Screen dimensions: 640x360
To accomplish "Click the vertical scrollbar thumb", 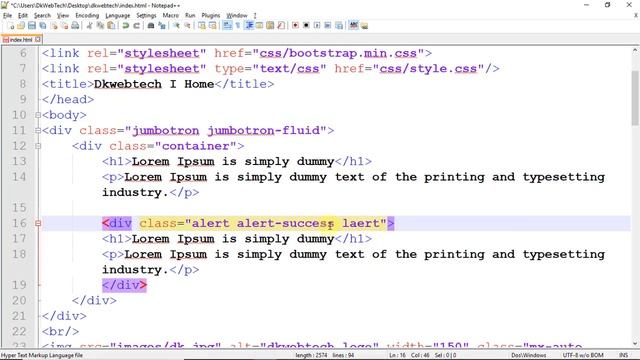I will point(635,98).
